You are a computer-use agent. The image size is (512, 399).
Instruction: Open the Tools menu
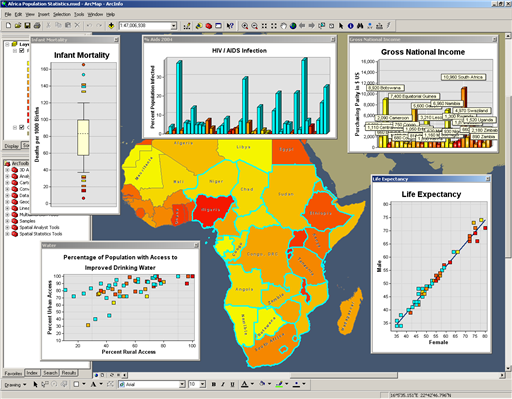click(79, 14)
